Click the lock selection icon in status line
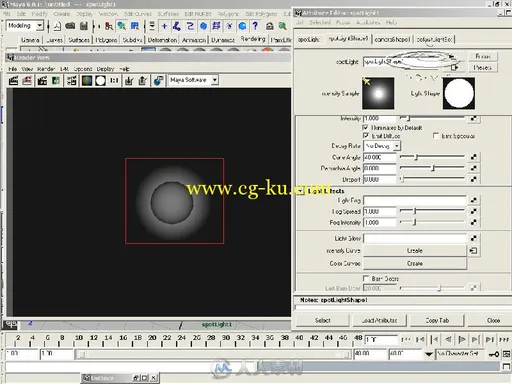This screenshot has height=384, width=512. [270, 26]
